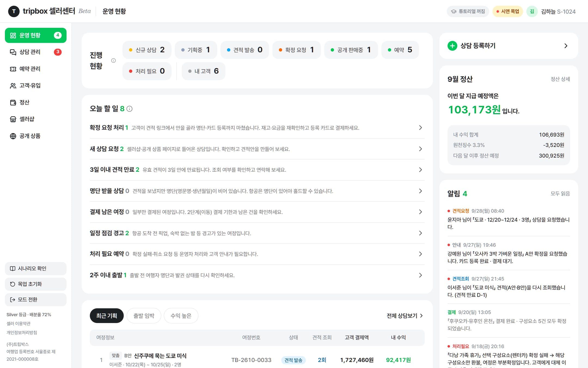Open the 셀러 이용약관 link
Screen dimensions: 588x368
click(x=19, y=324)
